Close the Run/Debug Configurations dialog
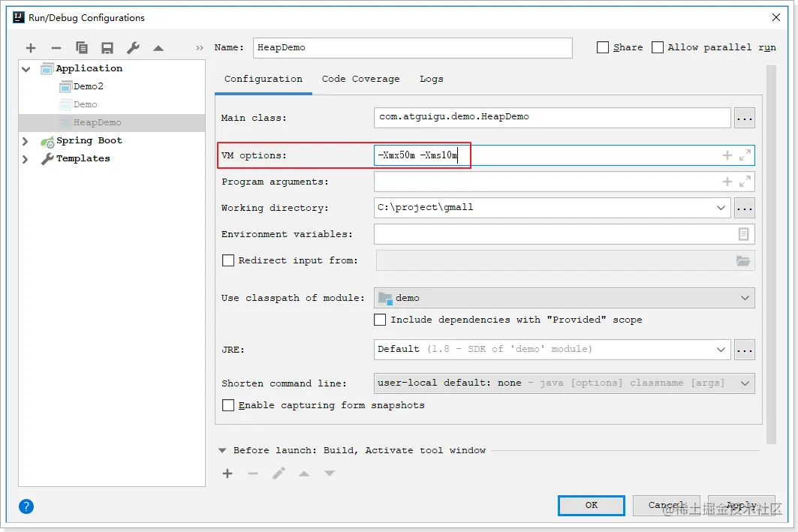798x532 pixels. click(x=776, y=17)
